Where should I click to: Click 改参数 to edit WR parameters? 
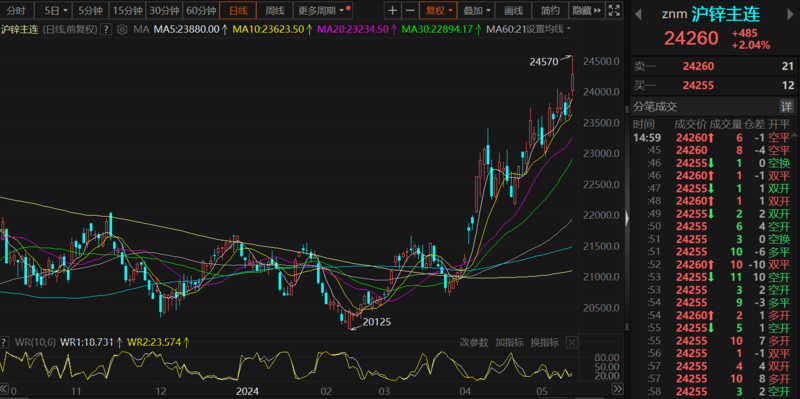pyautogui.click(x=474, y=342)
